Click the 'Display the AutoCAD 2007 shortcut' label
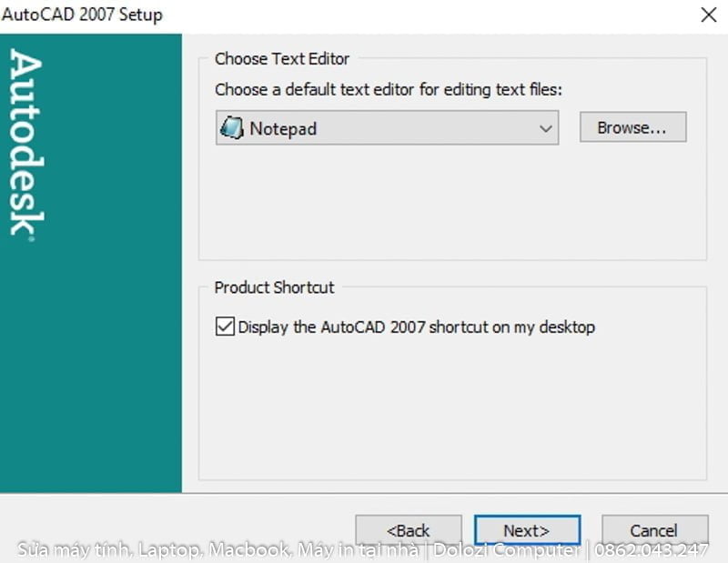728x563 pixels. pos(416,327)
